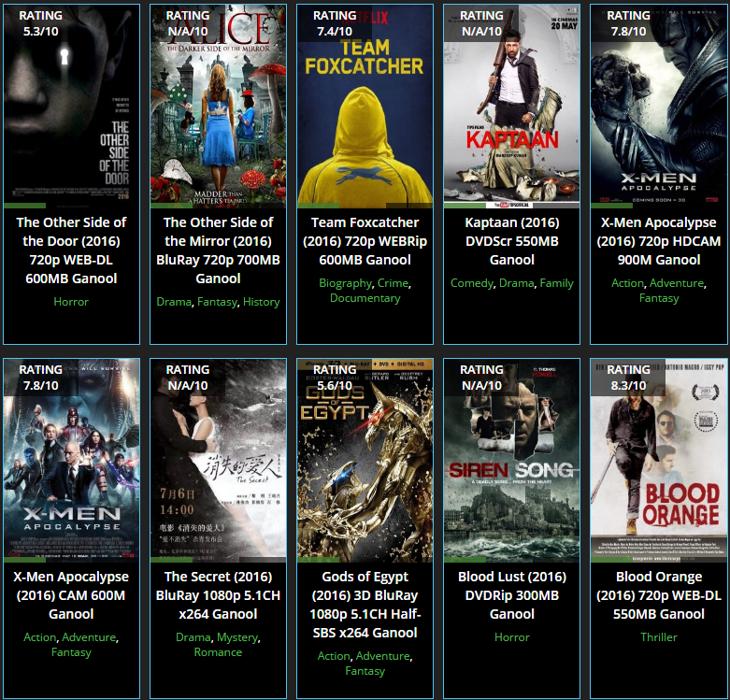Select Comedy genre under Kaptaan
Screen dimensions: 730x700
pyautogui.click(x=472, y=283)
